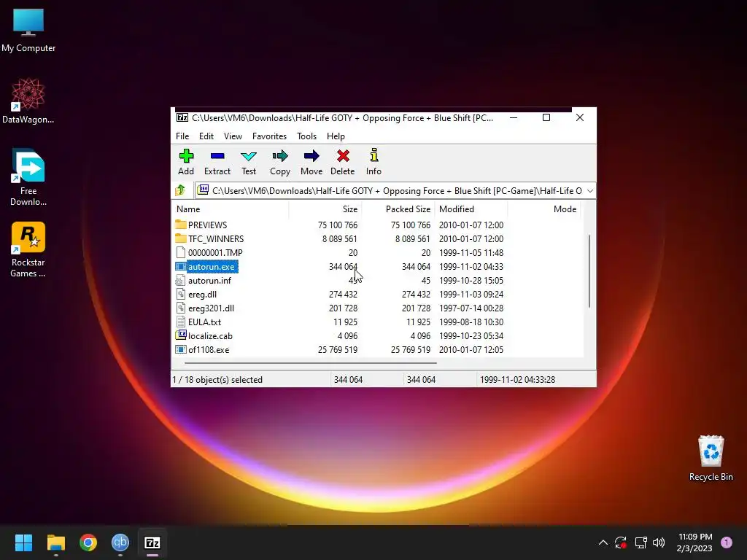
Task: Open qBittorrent from the taskbar
Action: [120, 542]
